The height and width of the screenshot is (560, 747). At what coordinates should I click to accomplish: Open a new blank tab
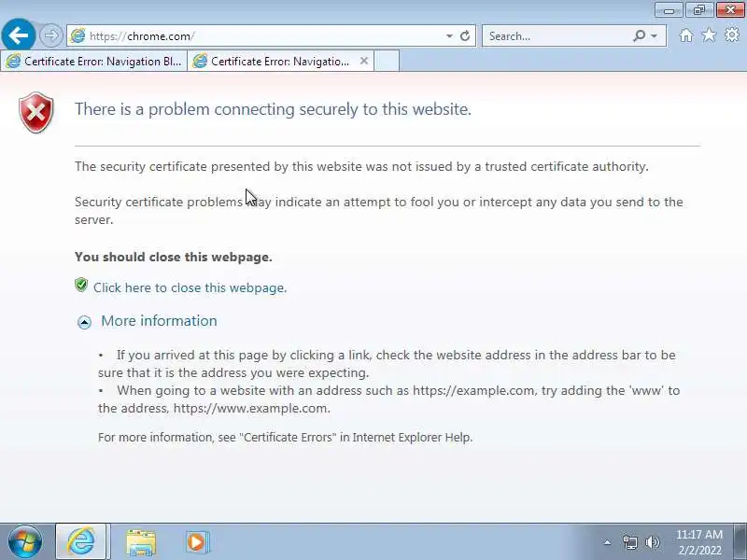387,62
